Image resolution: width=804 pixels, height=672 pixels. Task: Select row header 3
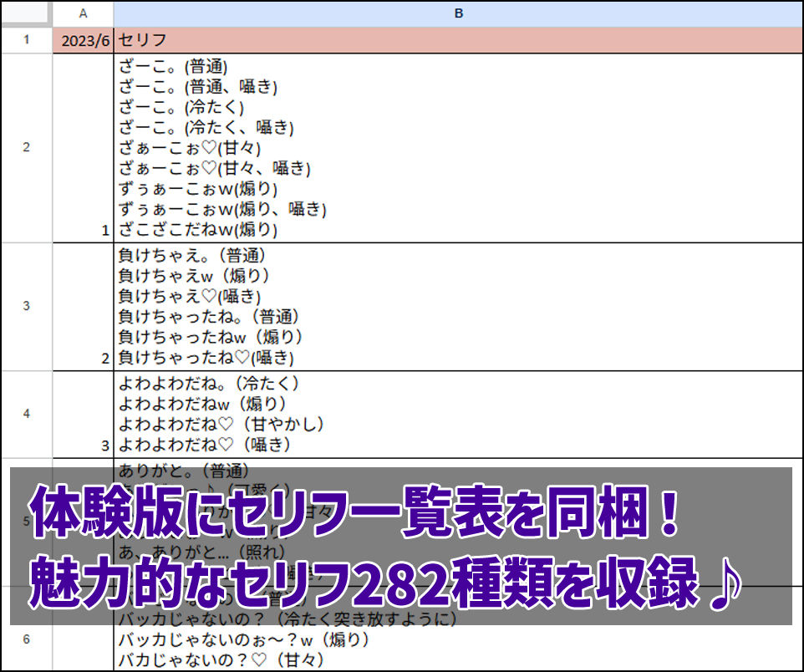27,306
